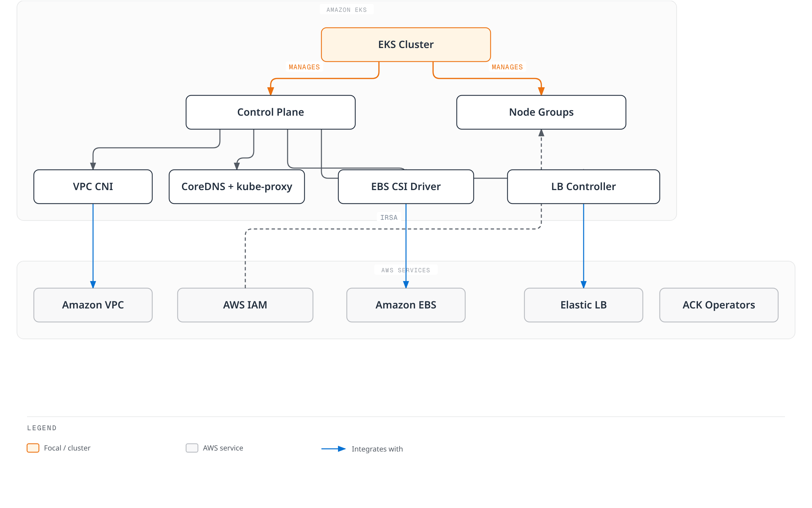Click the LEGEND heading
This screenshot has height=508, width=812.
(42, 428)
